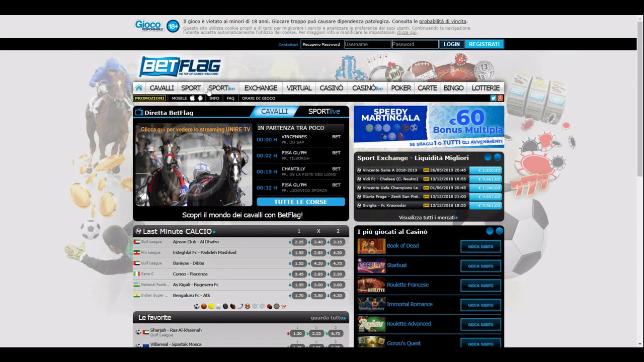Select the dartboard sport icon
This screenshot has height=362, width=644.
pos(277,306)
